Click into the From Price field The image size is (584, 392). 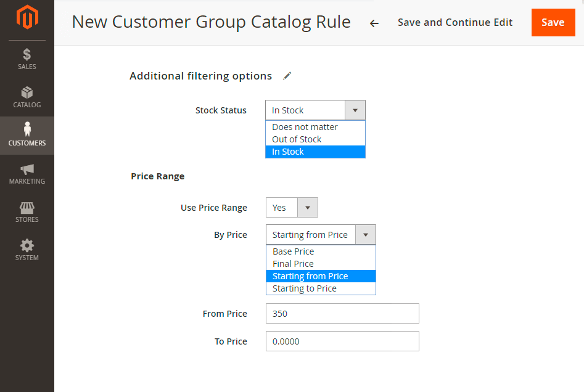coord(342,314)
